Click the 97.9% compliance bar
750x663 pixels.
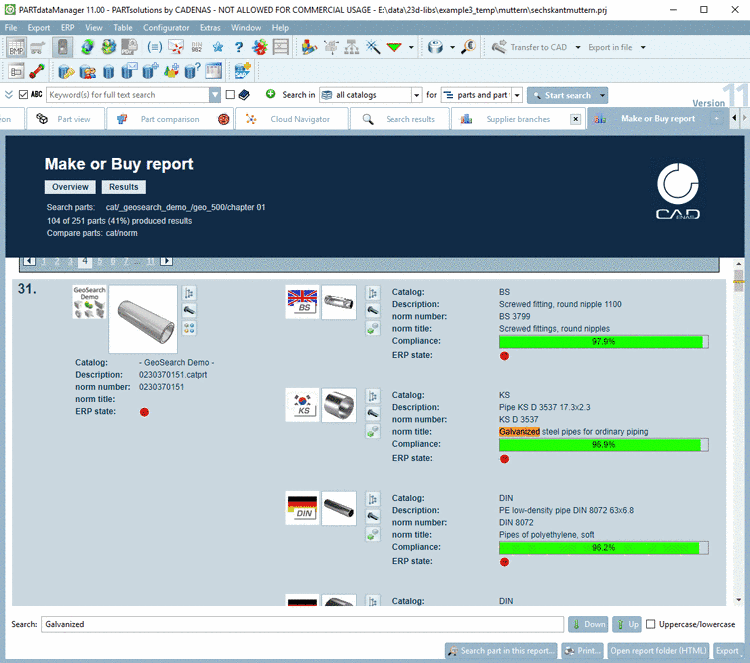604,342
